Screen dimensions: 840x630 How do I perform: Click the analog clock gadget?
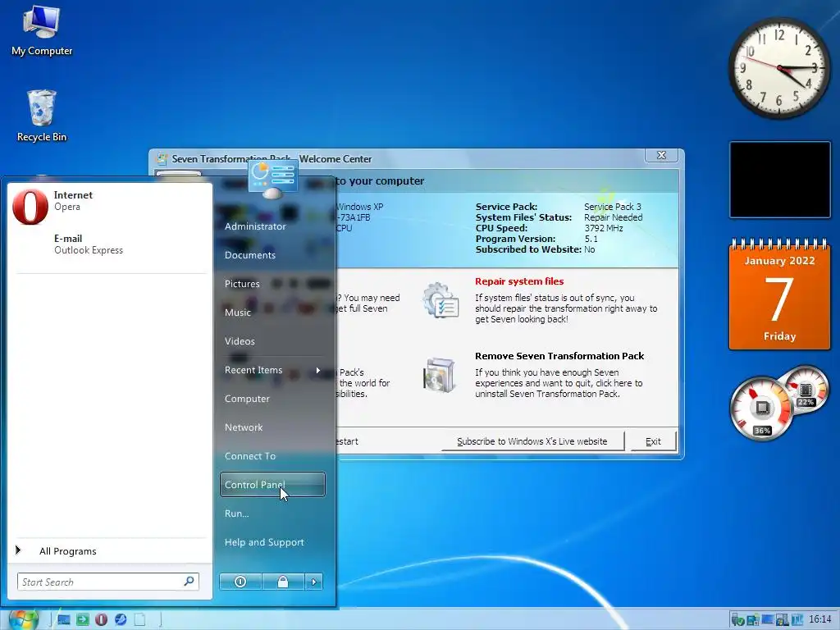pyautogui.click(x=779, y=68)
